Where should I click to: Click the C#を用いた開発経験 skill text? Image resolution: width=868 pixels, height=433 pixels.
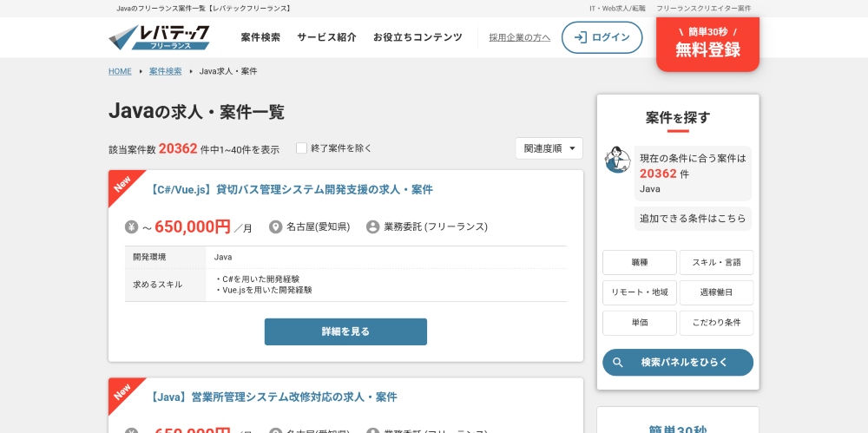tap(258, 279)
